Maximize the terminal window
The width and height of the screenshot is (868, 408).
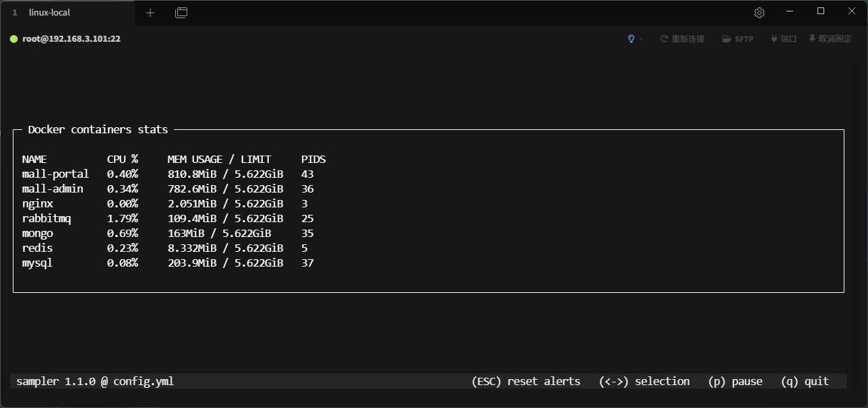pyautogui.click(x=821, y=11)
